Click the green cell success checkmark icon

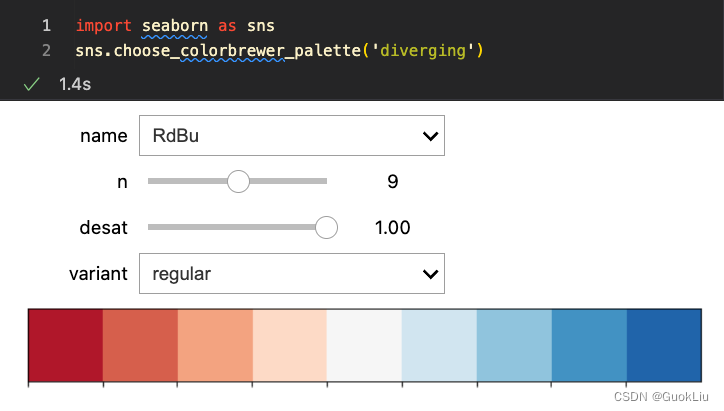[x=31, y=85]
